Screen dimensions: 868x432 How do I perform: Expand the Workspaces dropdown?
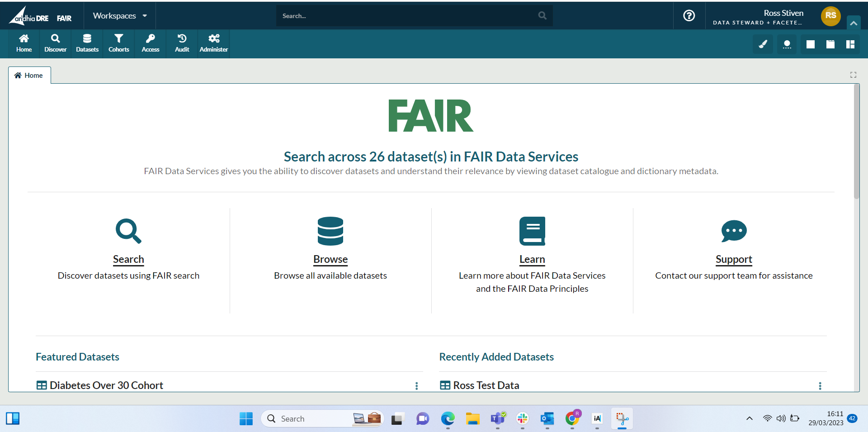click(x=120, y=16)
